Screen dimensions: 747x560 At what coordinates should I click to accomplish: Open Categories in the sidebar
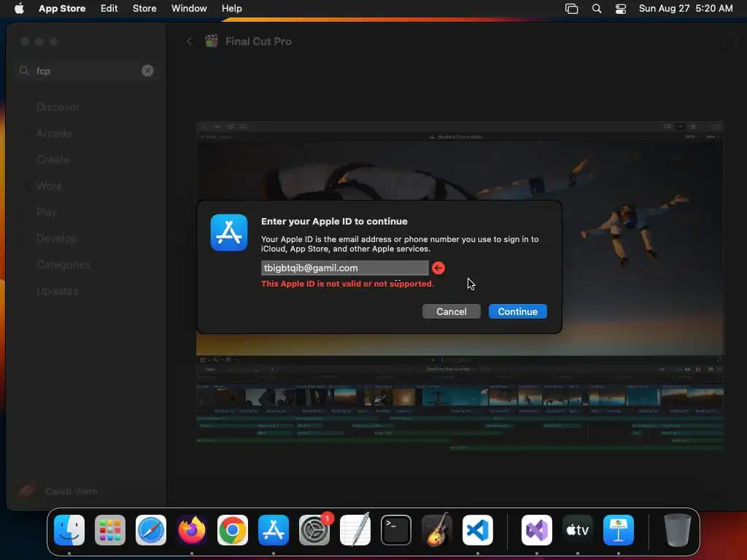tap(63, 264)
